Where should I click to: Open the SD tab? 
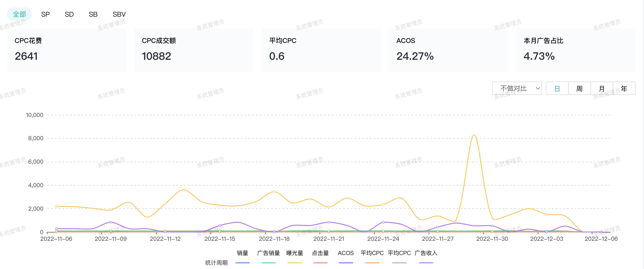tap(69, 14)
